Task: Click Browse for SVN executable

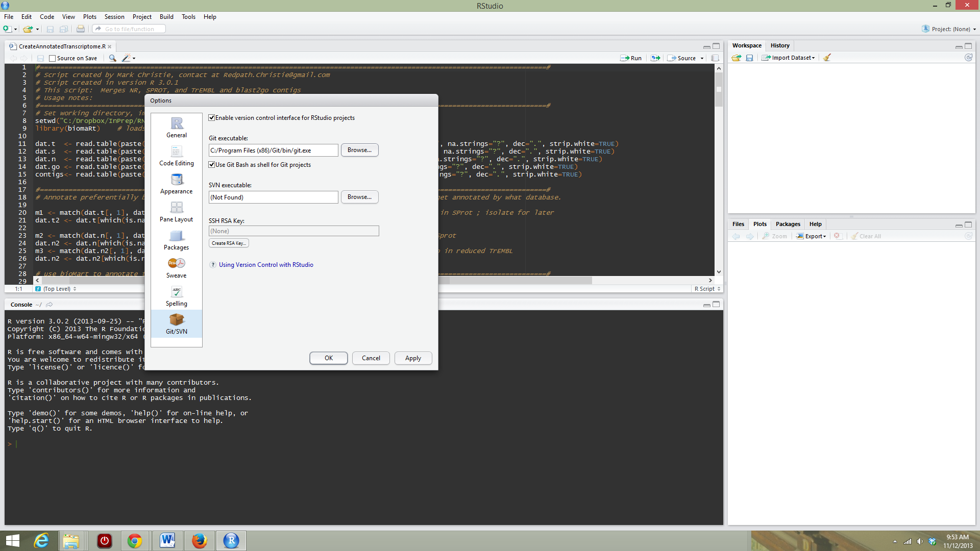Action: coord(359,197)
